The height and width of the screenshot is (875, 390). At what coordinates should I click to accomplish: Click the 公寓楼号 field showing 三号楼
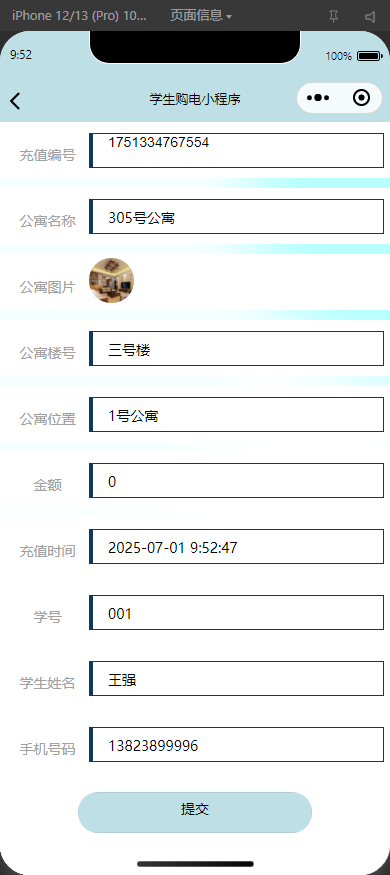pos(237,349)
